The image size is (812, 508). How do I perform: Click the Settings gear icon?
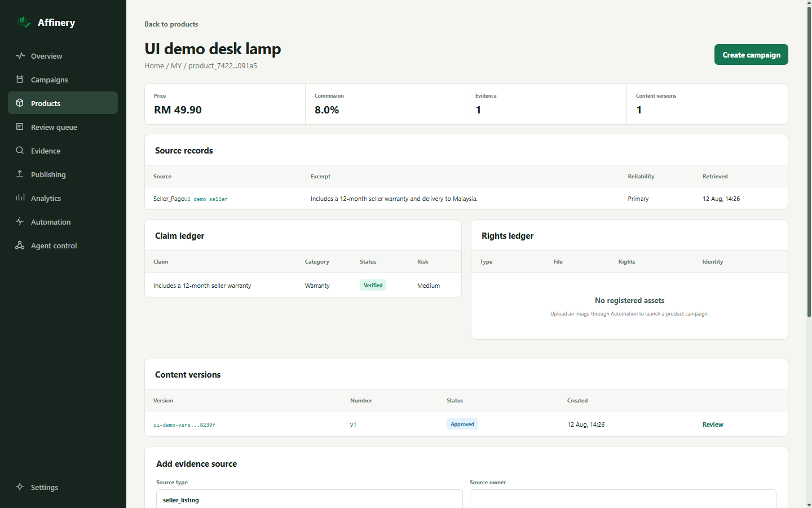(x=20, y=487)
